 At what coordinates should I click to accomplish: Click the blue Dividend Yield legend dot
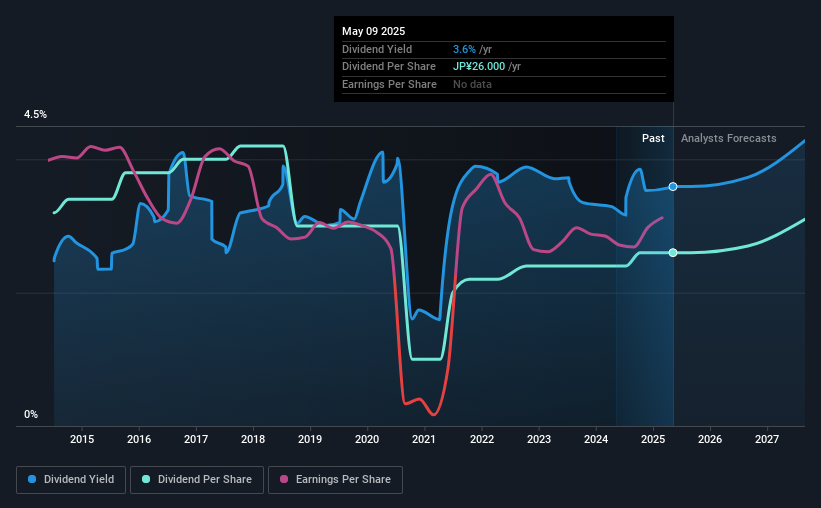tap(32, 479)
